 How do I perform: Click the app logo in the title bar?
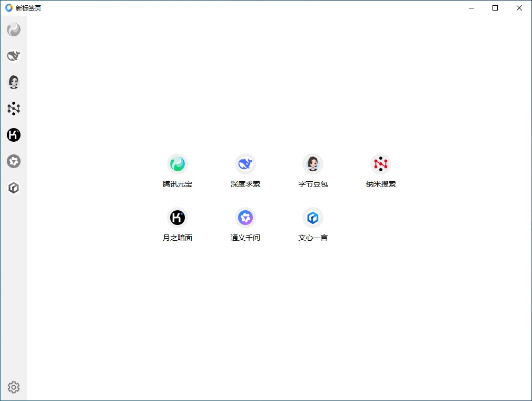click(x=9, y=8)
